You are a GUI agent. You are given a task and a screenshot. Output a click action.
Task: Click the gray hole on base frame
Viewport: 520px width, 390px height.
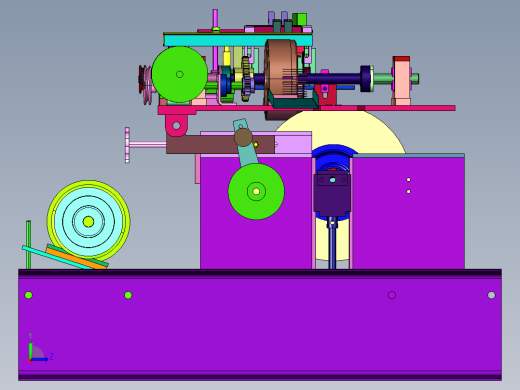(x=491, y=295)
